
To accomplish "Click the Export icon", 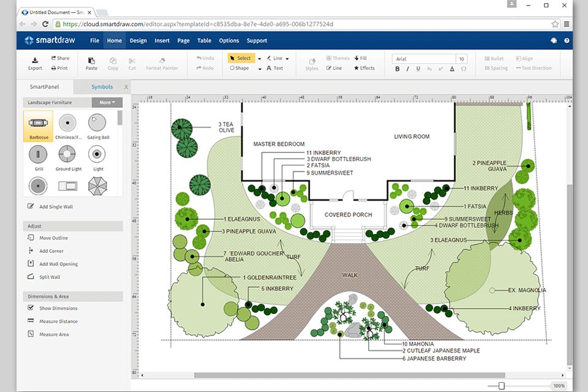I will [36, 59].
